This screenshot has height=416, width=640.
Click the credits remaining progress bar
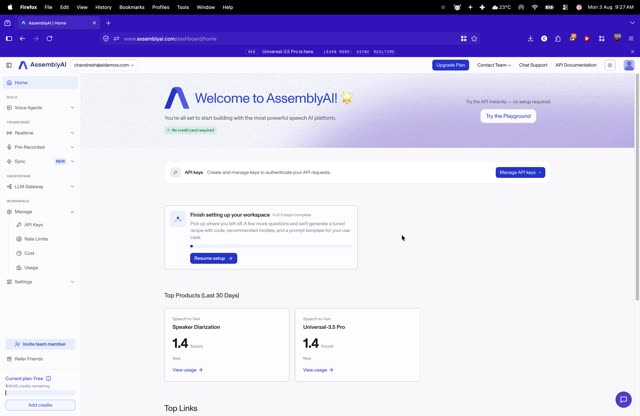point(40,393)
